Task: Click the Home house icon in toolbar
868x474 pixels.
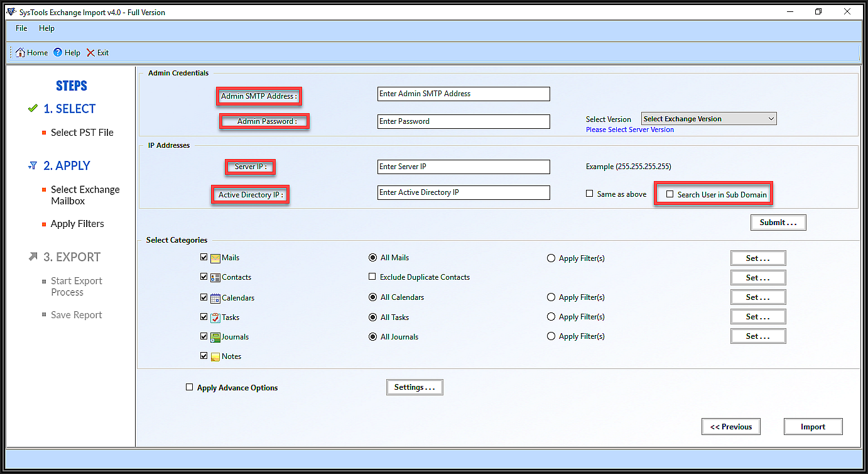Action: (20, 53)
